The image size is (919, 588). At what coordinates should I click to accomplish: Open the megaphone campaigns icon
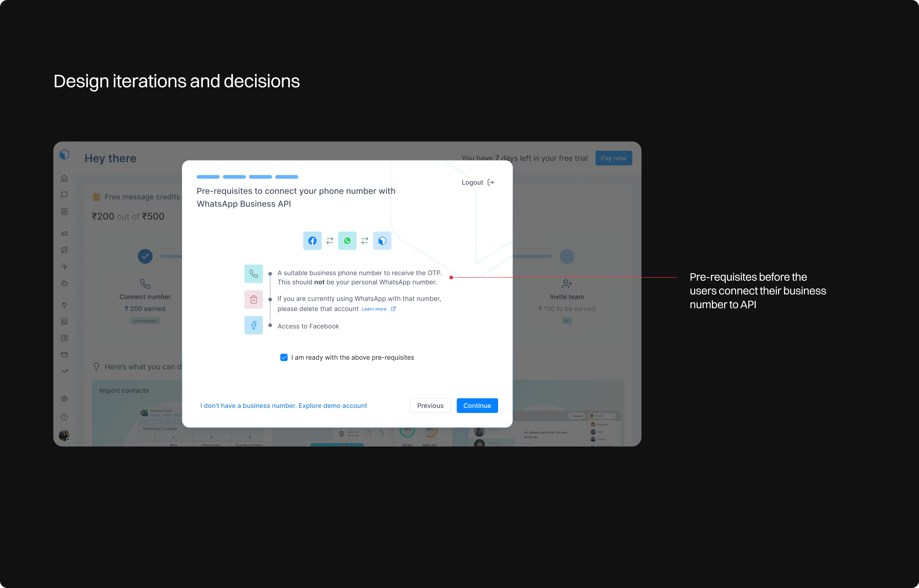(x=65, y=233)
